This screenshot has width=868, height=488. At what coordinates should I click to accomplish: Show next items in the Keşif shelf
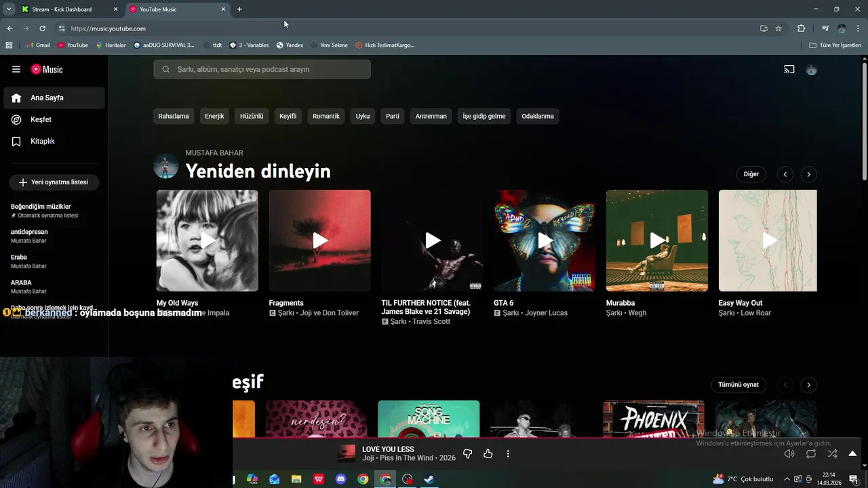[x=808, y=384]
